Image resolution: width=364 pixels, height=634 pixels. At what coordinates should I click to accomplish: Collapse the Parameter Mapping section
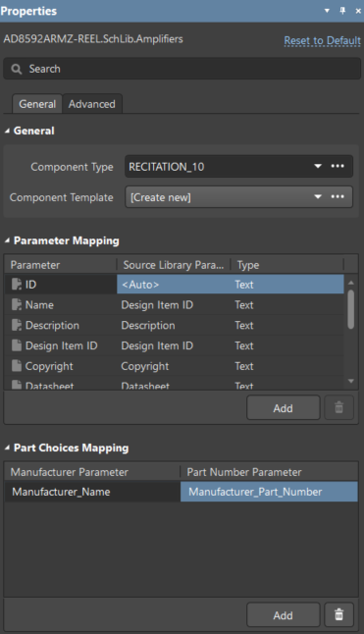click(7, 240)
